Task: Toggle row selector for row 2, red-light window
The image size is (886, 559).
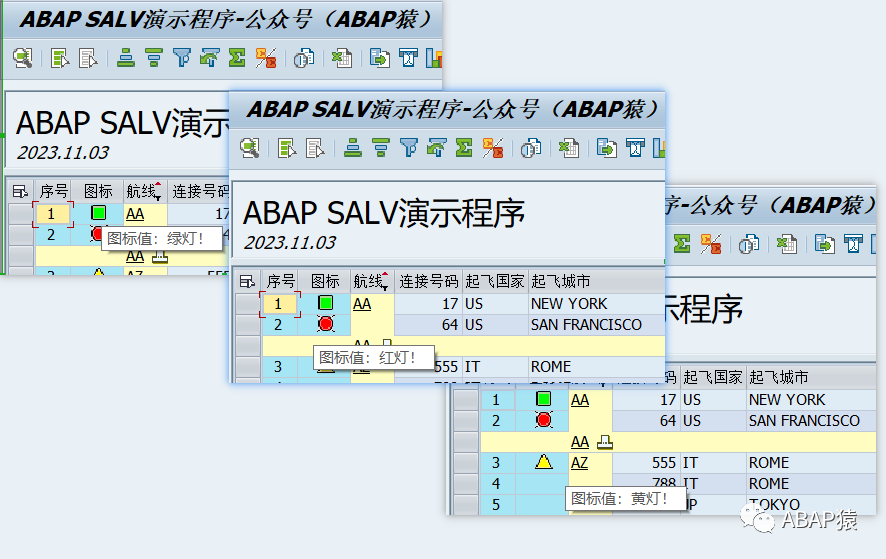Action: click(247, 324)
